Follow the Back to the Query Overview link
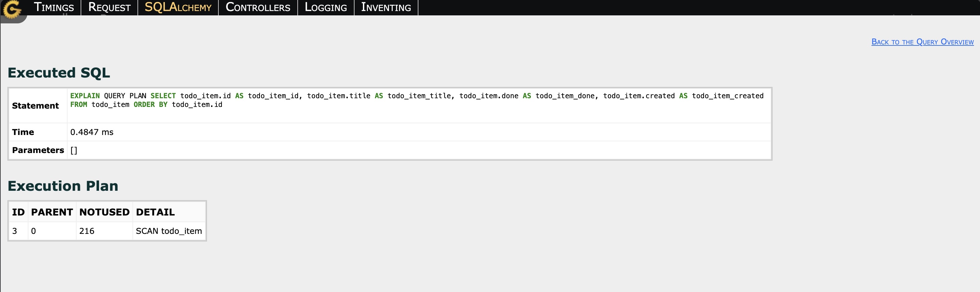This screenshot has height=292, width=980. [x=922, y=42]
